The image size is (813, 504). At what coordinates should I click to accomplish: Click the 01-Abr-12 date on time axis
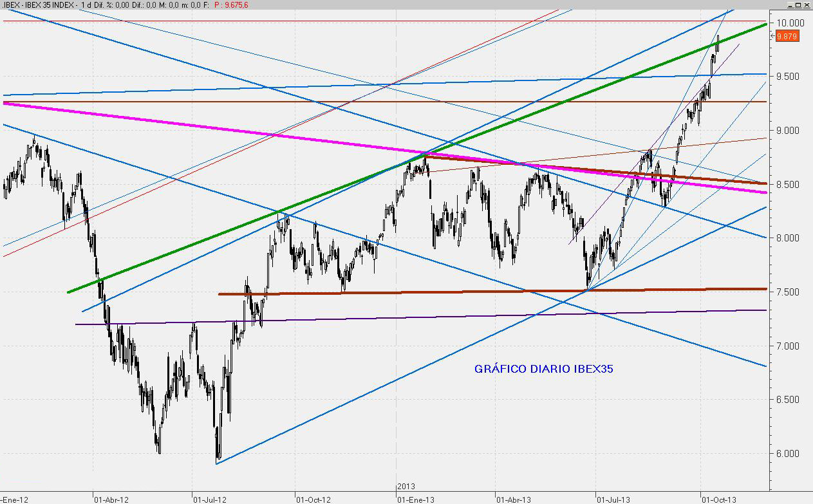(111, 498)
